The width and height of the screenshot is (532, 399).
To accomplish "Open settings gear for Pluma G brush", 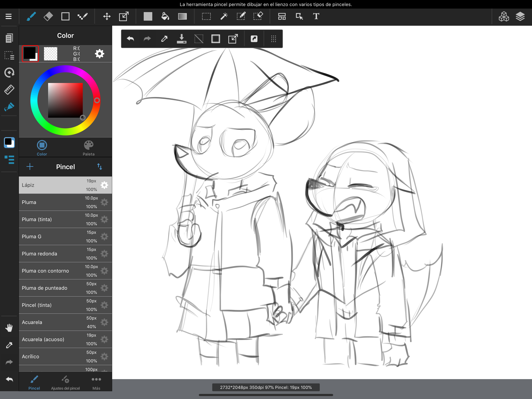I will tap(104, 237).
